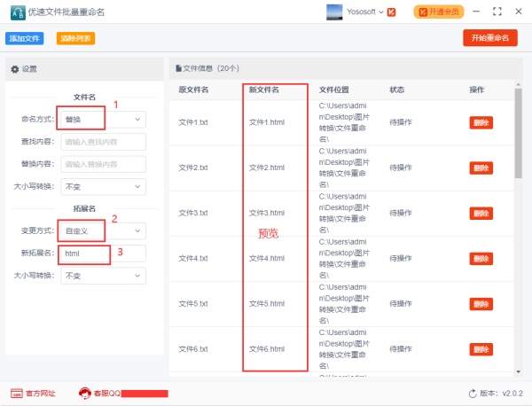Delete the 文件1.txt row

pos(481,122)
